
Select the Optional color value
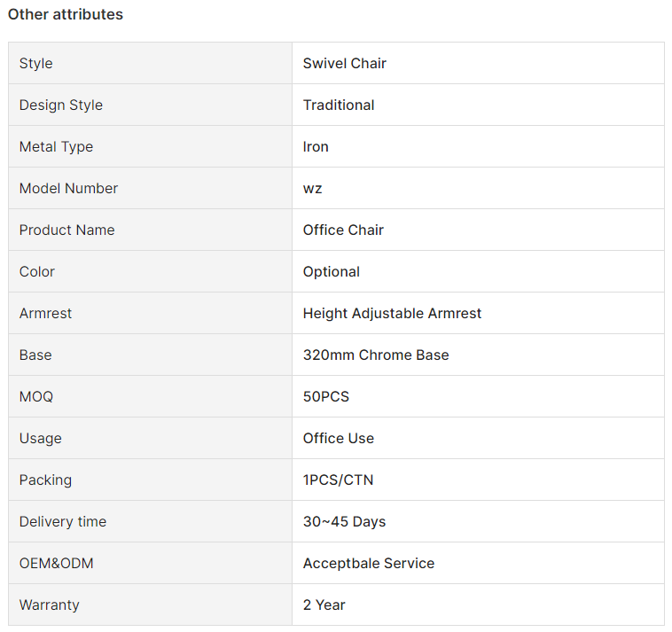[x=332, y=271]
